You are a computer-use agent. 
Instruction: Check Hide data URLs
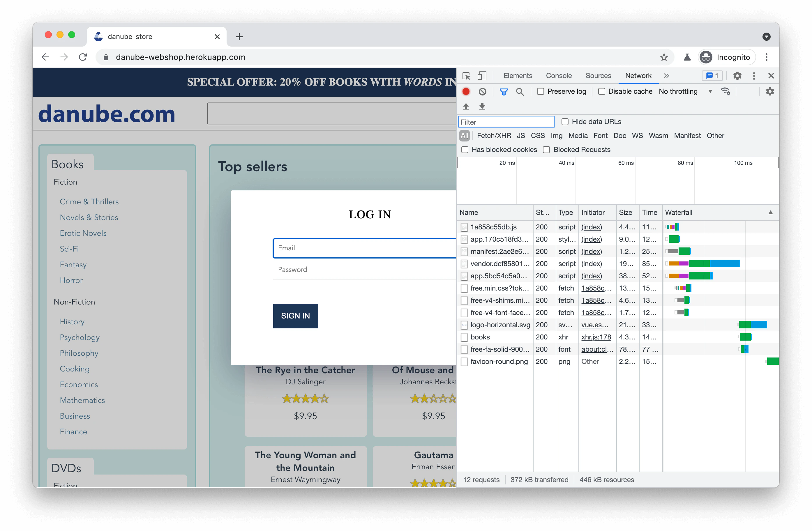[x=565, y=121]
